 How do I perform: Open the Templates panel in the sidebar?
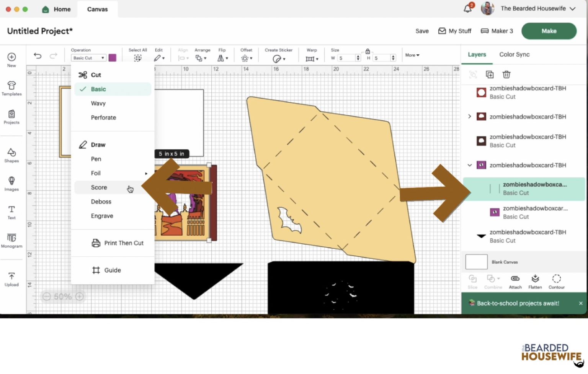tap(11, 88)
